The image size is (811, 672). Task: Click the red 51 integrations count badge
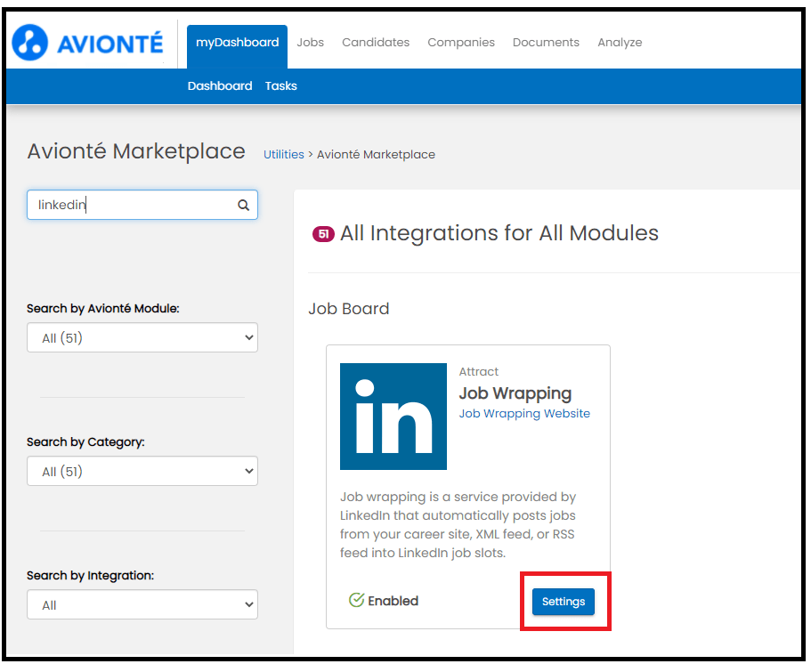point(322,233)
